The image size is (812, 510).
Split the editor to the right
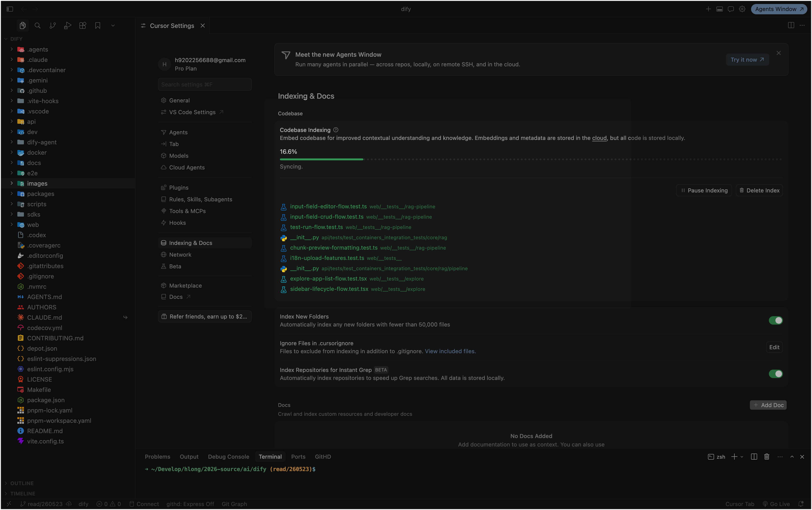[791, 26]
